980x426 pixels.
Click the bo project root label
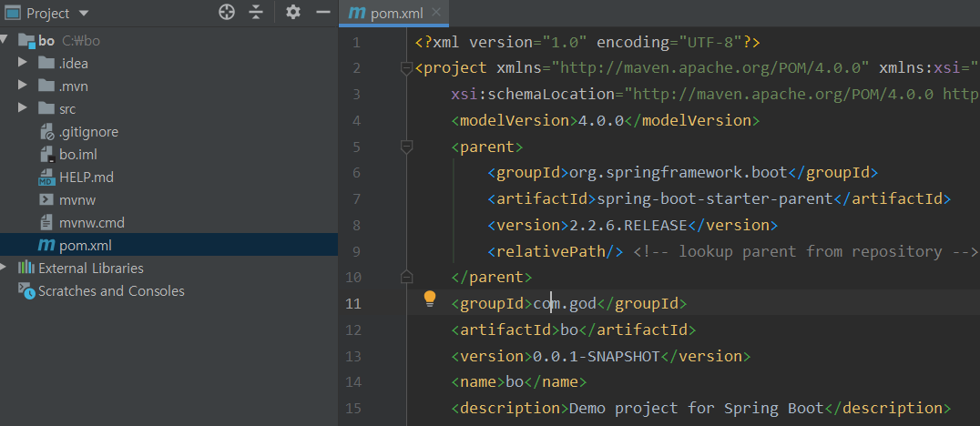pos(46,41)
